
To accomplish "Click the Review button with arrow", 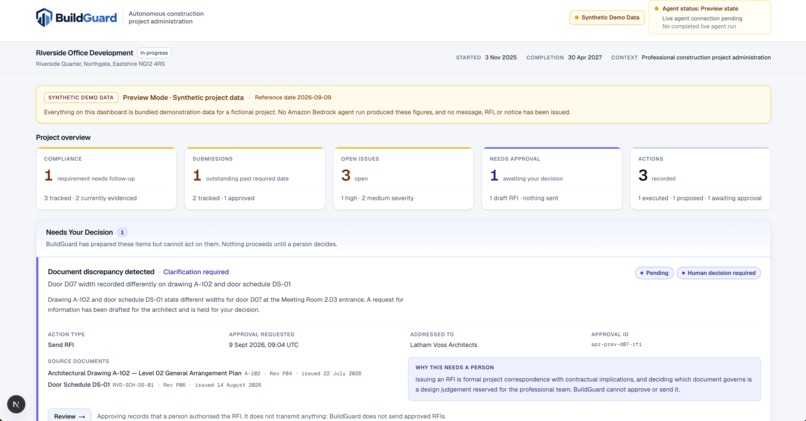I will (69, 416).
